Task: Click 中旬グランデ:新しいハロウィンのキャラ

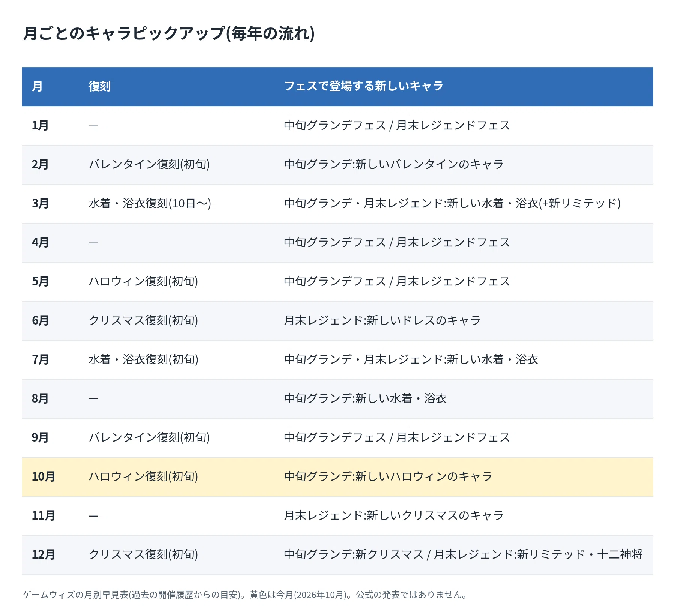Action: pos(388,476)
